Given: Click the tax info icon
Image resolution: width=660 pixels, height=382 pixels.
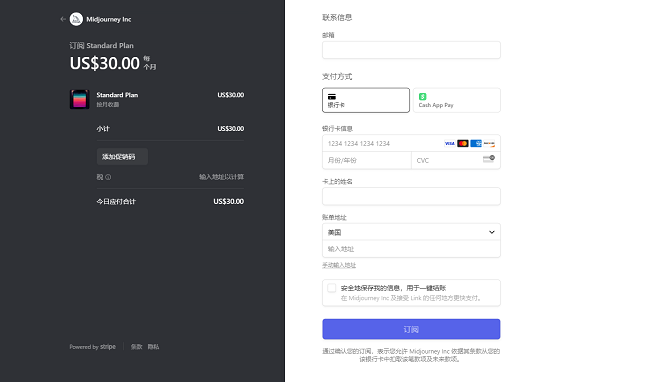Looking at the screenshot, I should [x=108, y=177].
